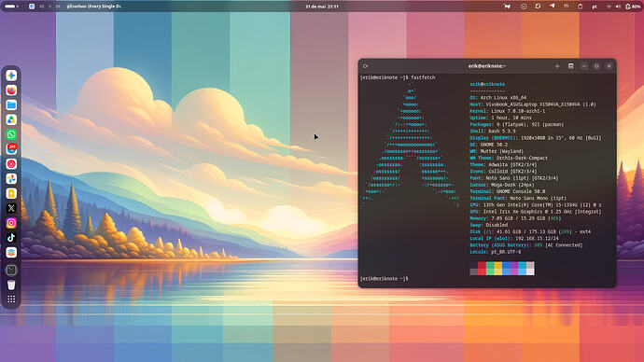Screen dimensions: 644x362
Task: Open Instagram from the dock
Action: 11,223
